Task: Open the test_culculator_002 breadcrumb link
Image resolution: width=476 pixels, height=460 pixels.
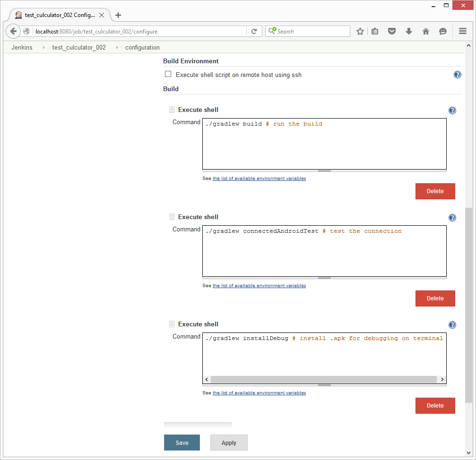Action: coord(79,48)
